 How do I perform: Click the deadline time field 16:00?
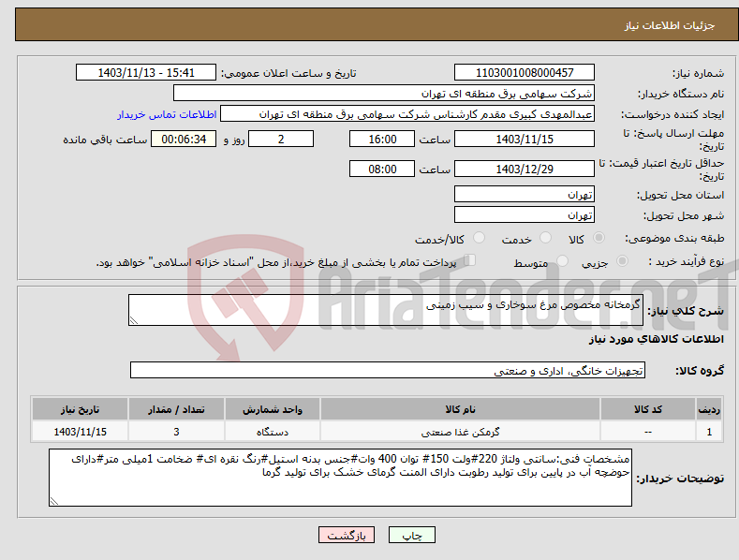coord(382,139)
